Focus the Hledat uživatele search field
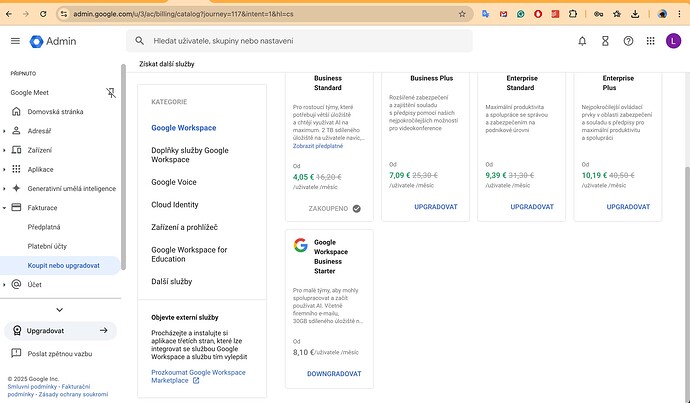The width and height of the screenshot is (690, 403). [299, 41]
